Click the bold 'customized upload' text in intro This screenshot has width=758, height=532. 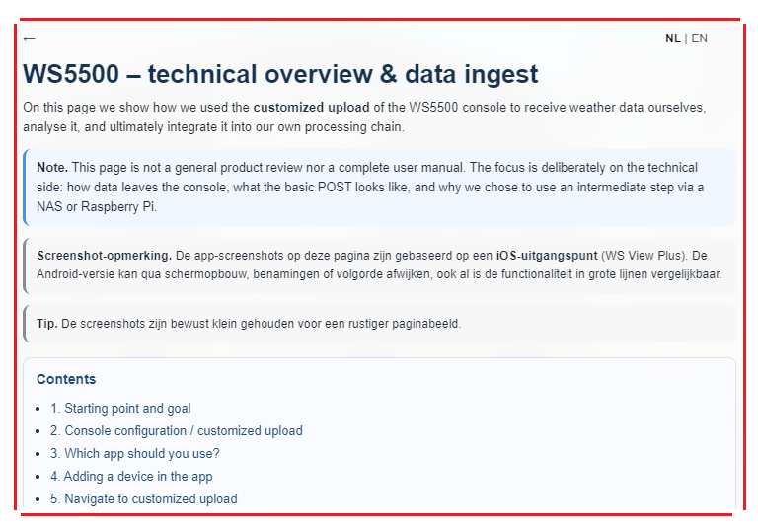[311, 107]
